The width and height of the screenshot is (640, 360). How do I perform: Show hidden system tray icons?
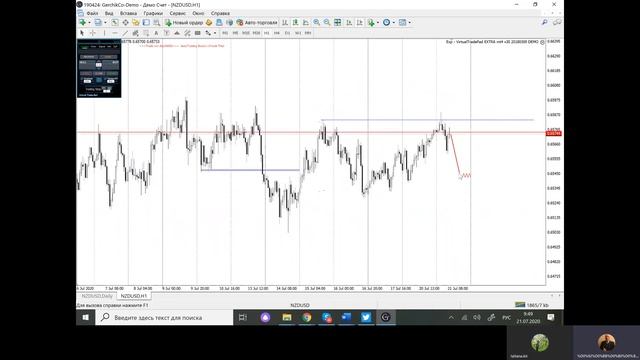[451, 318]
